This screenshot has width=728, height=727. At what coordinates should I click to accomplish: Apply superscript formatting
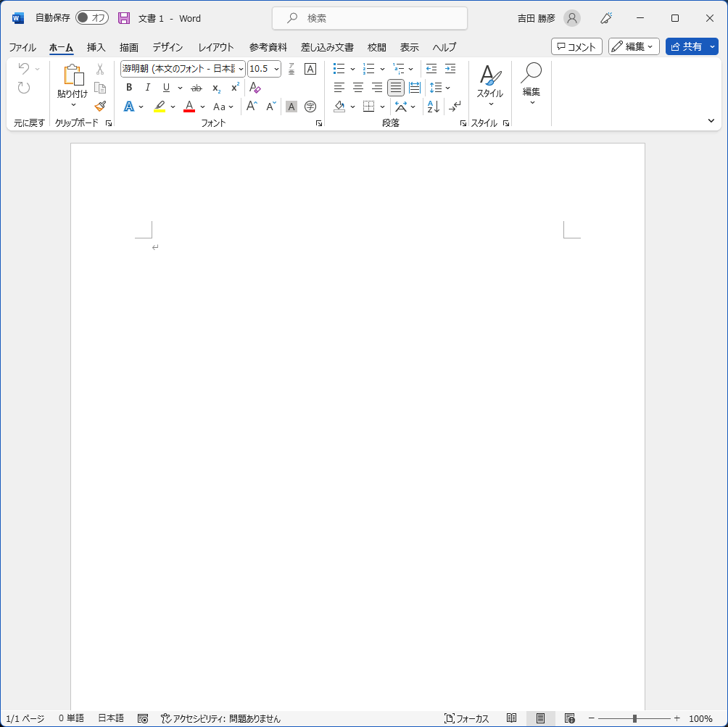click(233, 88)
